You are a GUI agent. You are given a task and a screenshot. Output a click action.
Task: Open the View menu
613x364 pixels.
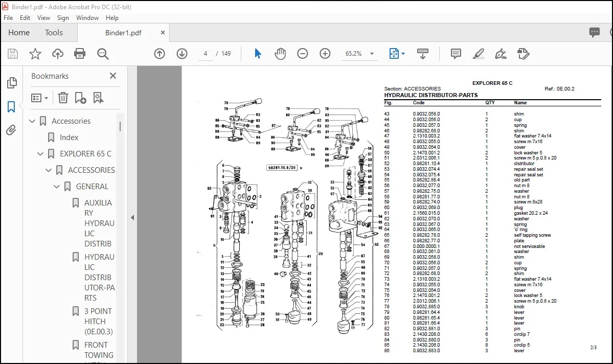point(43,18)
